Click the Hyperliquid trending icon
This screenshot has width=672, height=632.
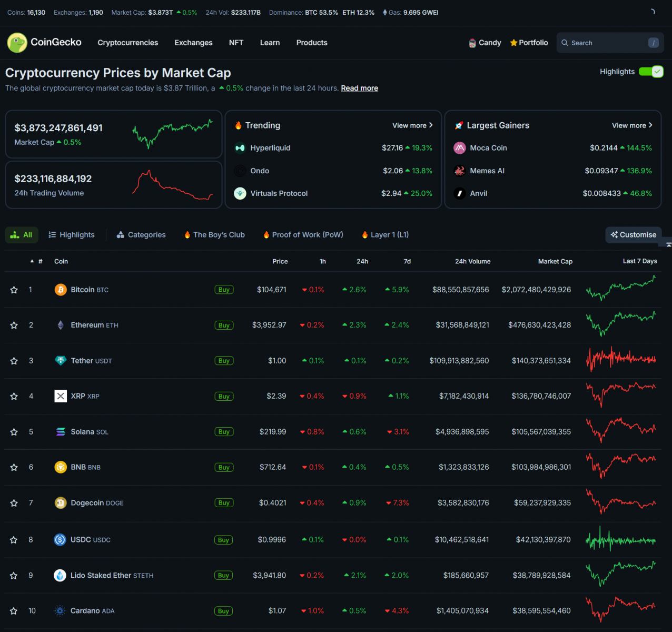tap(240, 148)
